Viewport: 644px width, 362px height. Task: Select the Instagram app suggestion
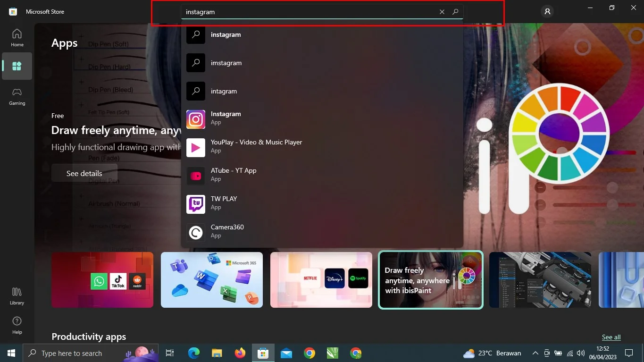(x=322, y=119)
